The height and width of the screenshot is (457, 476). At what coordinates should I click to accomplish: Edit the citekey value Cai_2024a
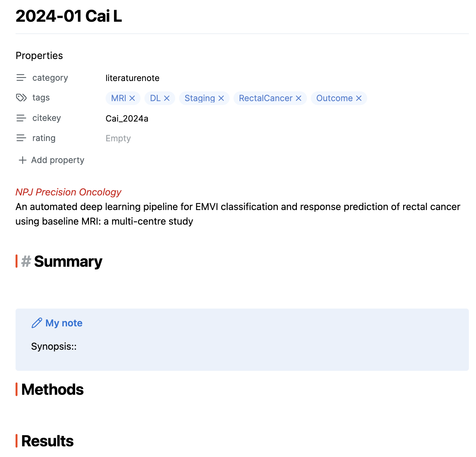(127, 118)
